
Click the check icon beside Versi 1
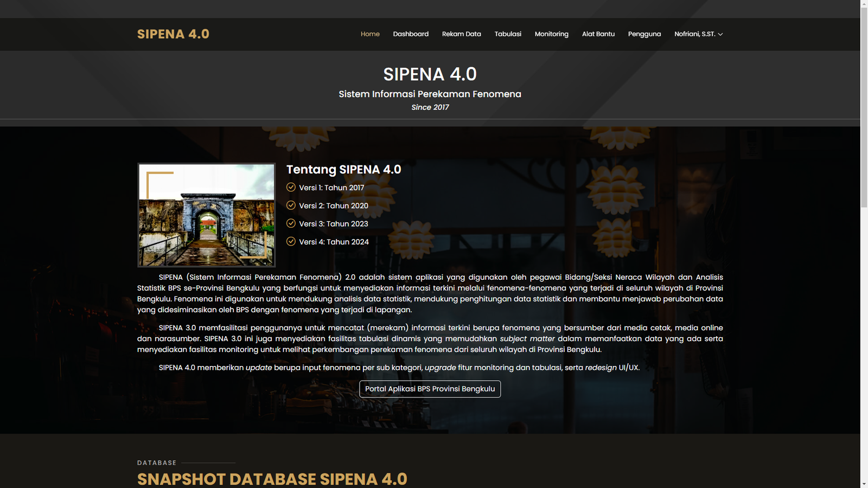291,187
